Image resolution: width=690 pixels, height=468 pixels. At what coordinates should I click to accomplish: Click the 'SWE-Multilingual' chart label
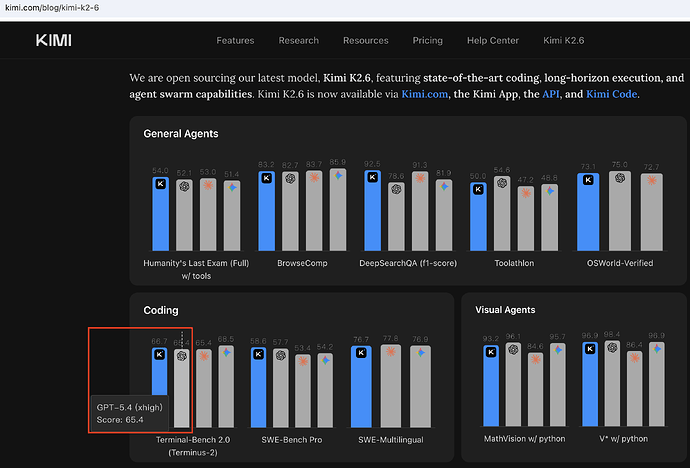point(391,440)
